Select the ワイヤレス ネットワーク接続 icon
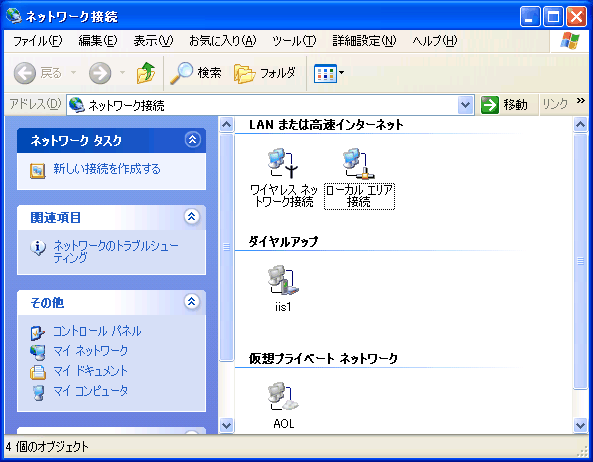 (x=283, y=164)
